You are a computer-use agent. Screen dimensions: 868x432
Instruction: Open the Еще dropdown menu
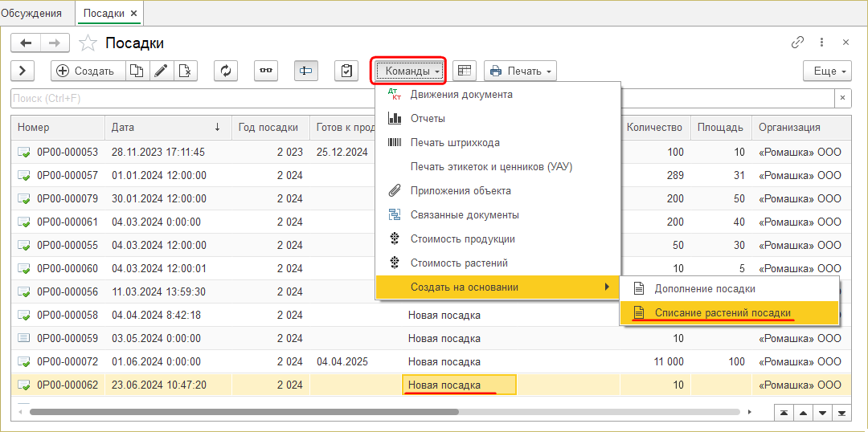(827, 71)
